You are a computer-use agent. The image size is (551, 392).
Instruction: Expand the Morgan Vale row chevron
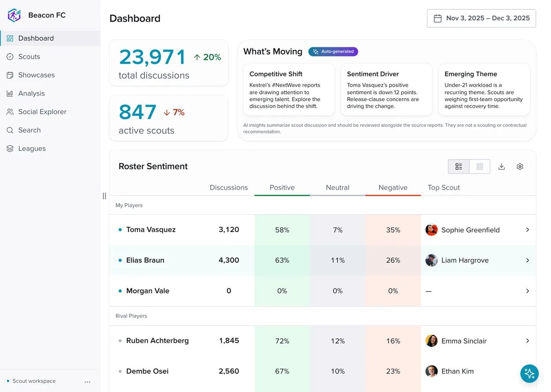[x=528, y=291]
